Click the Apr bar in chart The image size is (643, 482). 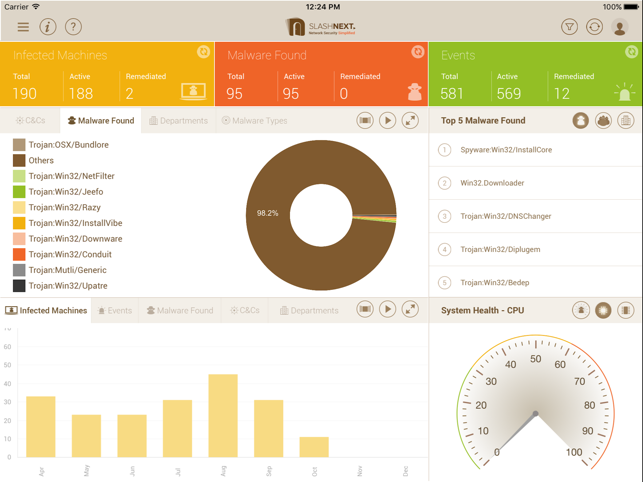41,427
